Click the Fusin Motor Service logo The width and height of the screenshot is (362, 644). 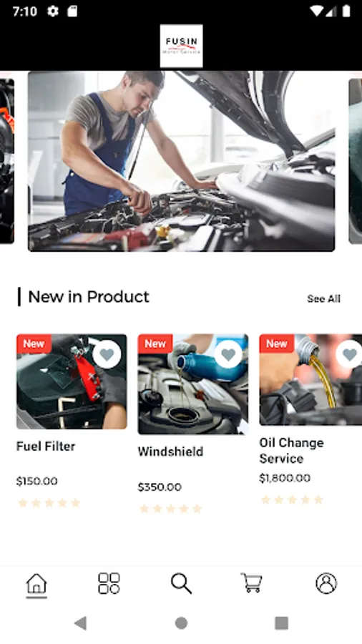pos(181,46)
